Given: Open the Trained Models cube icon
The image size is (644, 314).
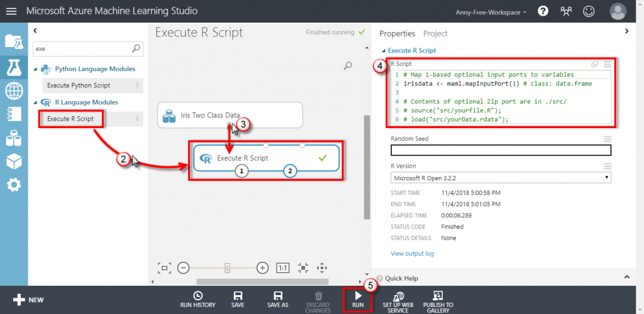Looking at the screenshot, I should pos(14,162).
